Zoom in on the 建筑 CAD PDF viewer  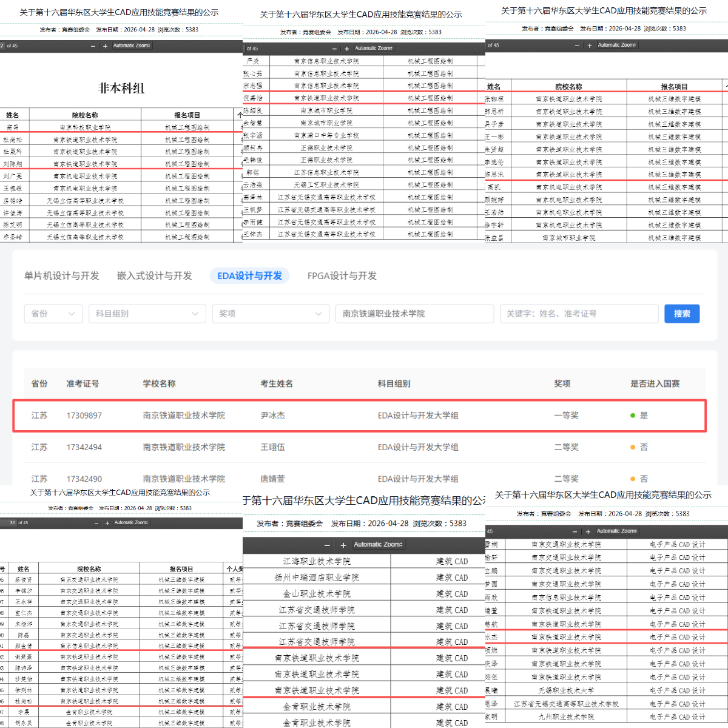point(343,545)
